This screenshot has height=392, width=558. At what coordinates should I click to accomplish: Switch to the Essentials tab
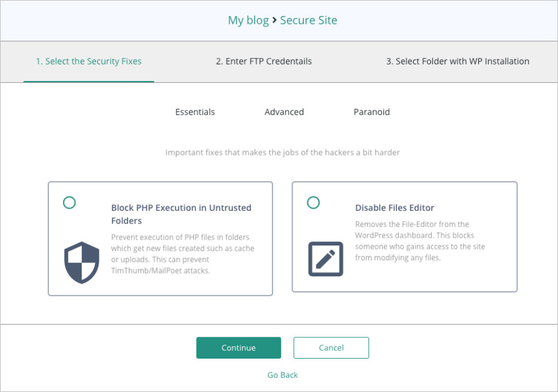(195, 112)
